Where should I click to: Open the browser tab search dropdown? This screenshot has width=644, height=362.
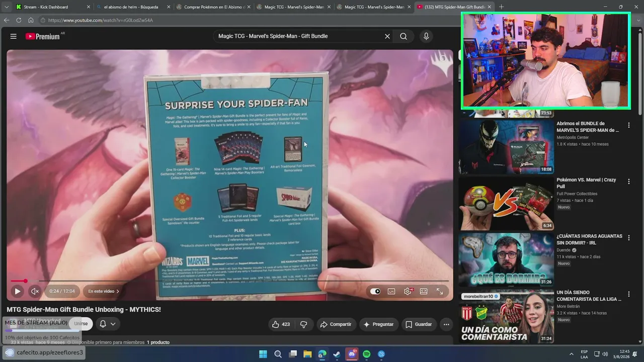(6, 7)
